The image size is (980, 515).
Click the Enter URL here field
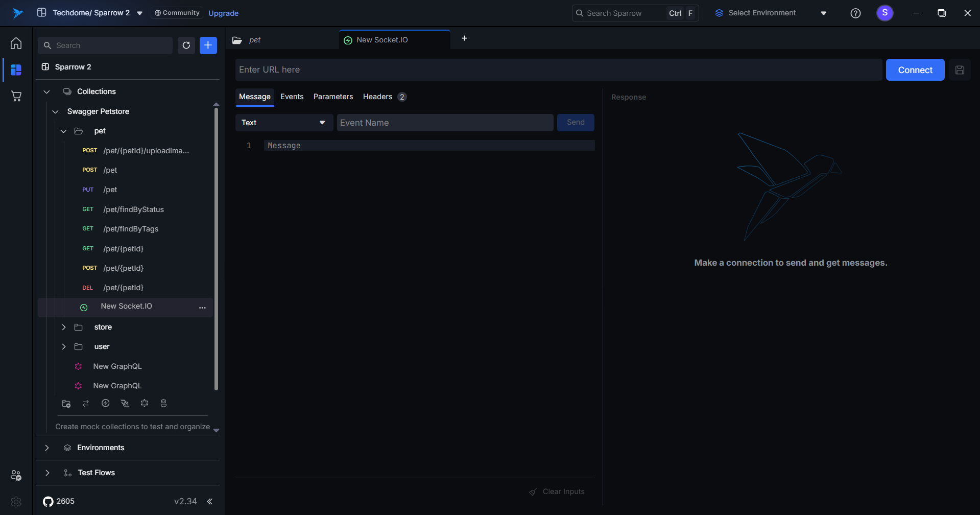tap(558, 70)
